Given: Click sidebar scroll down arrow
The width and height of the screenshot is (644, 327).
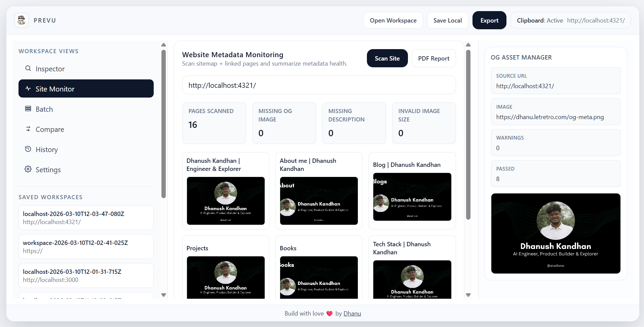Looking at the screenshot, I should pos(164,295).
